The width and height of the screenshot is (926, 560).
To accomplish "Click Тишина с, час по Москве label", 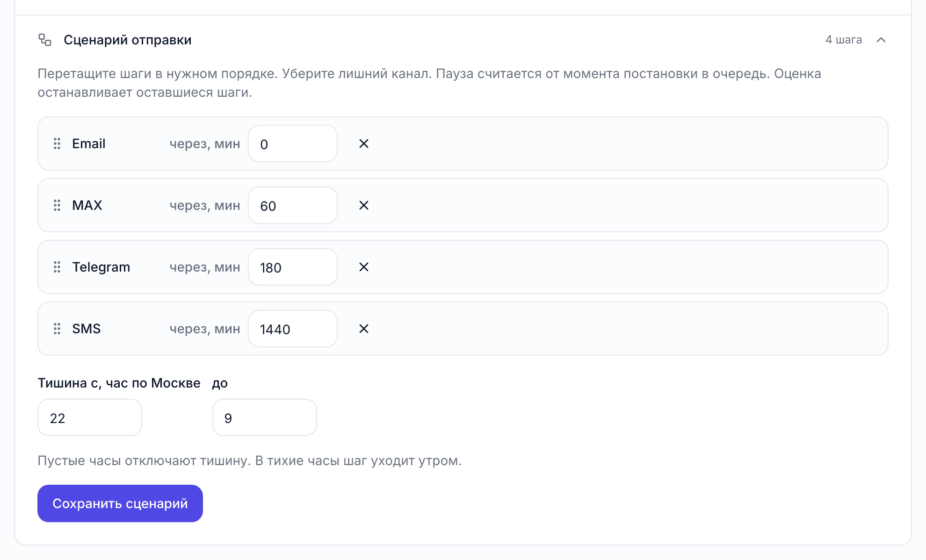I will [119, 383].
